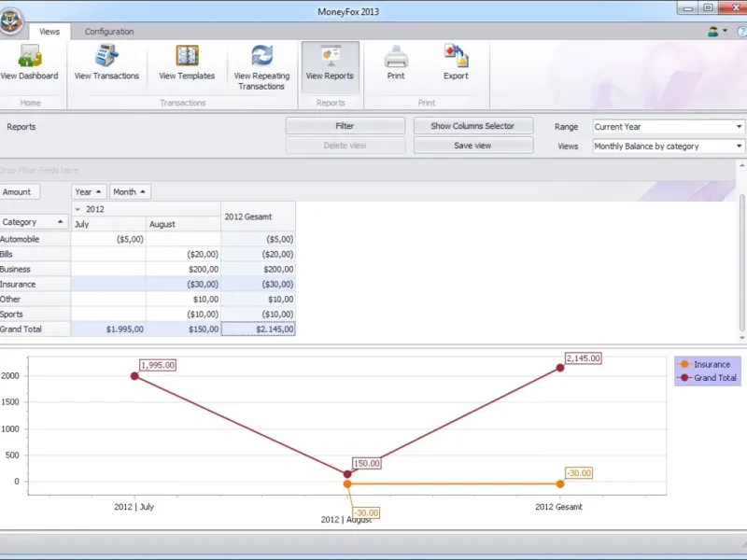Click the 2,145.00 chart data label
Image resolution: width=747 pixels, height=560 pixels.
[583, 358]
